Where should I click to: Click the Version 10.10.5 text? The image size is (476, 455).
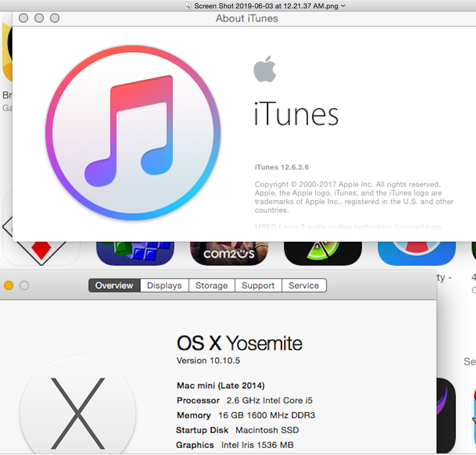(208, 361)
